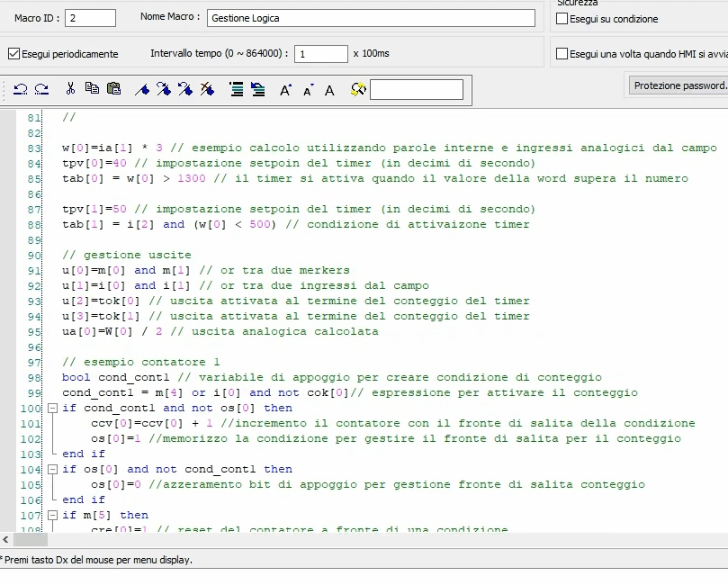Collapse the if block at line 100
728x585 pixels.
click(52, 408)
